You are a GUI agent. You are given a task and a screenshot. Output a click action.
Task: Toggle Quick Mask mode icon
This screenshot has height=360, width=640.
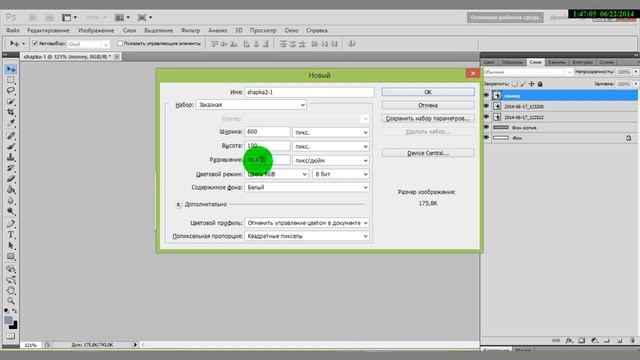click(x=11, y=336)
